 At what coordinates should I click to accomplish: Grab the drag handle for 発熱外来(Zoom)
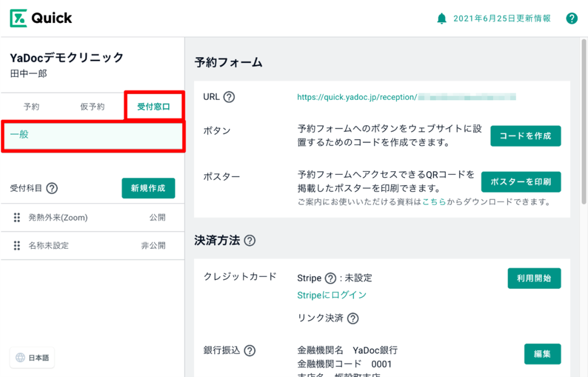tap(17, 217)
